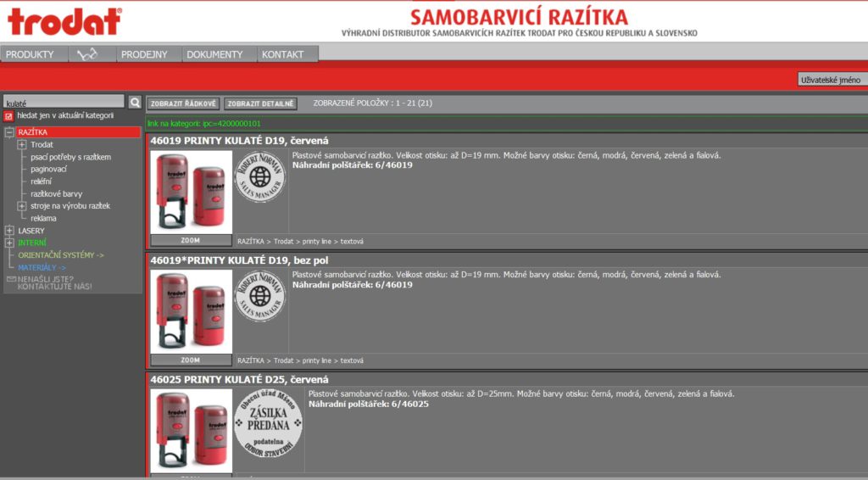Click the Trodat logo
This screenshot has height=480, width=868.
coord(64,21)
